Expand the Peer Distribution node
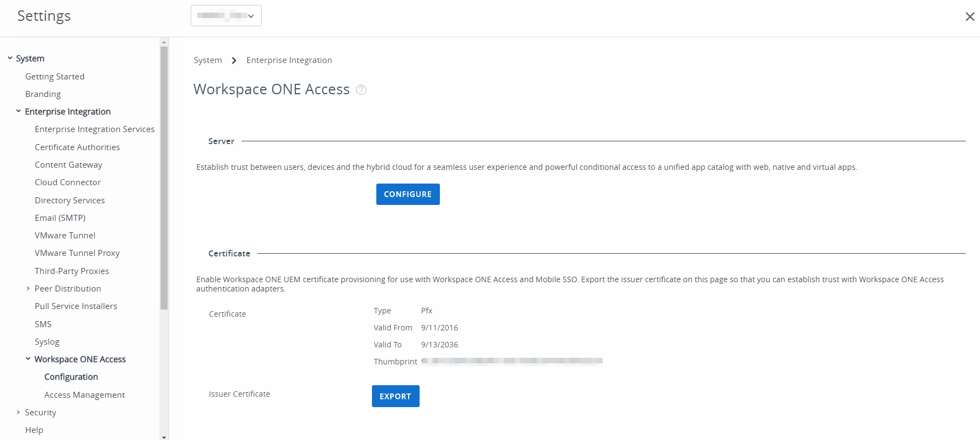The width and height of the screenshot is (980, 440). [28, 289]
